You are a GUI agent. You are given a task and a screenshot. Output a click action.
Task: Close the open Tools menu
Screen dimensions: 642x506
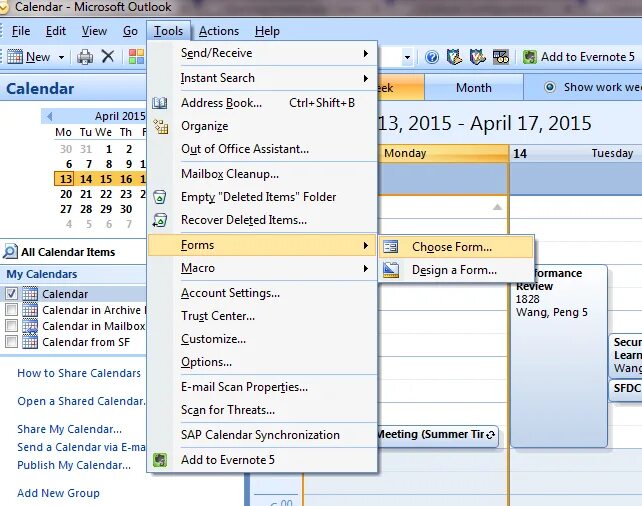pos(168,31)
